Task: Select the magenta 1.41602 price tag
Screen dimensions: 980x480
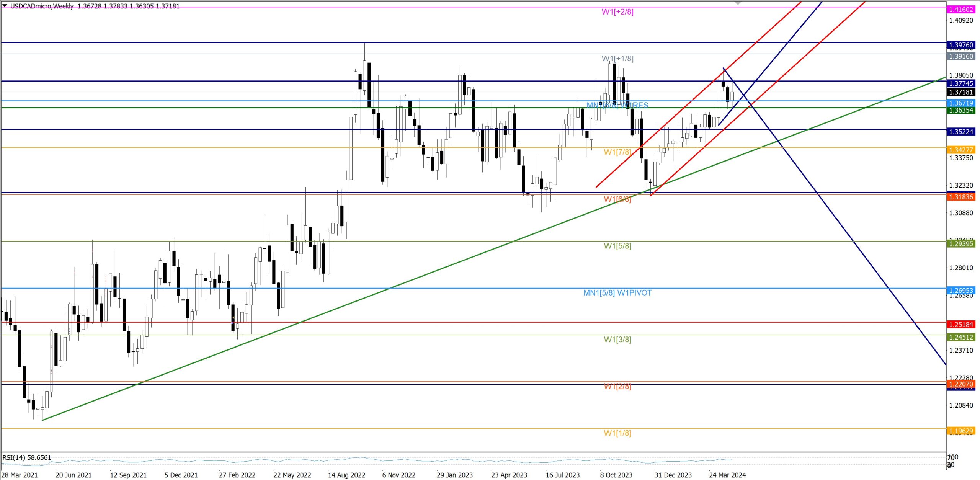Action: click(x=960, y=10)
